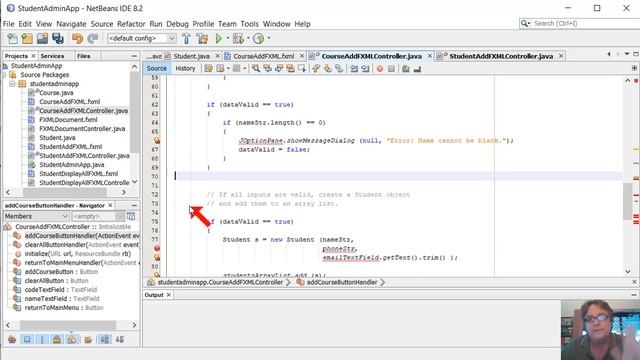Click the New Project toolbar icon
The image size is (640, 360).
(27, 38)
